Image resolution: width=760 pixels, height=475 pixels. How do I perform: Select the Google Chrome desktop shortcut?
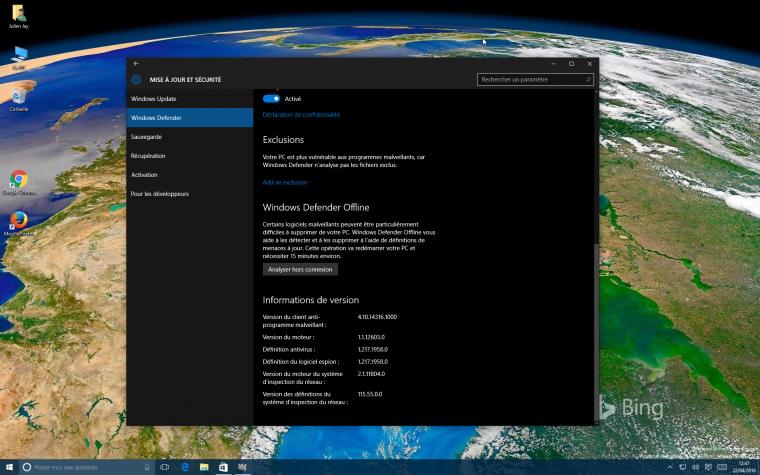point(19,183)
